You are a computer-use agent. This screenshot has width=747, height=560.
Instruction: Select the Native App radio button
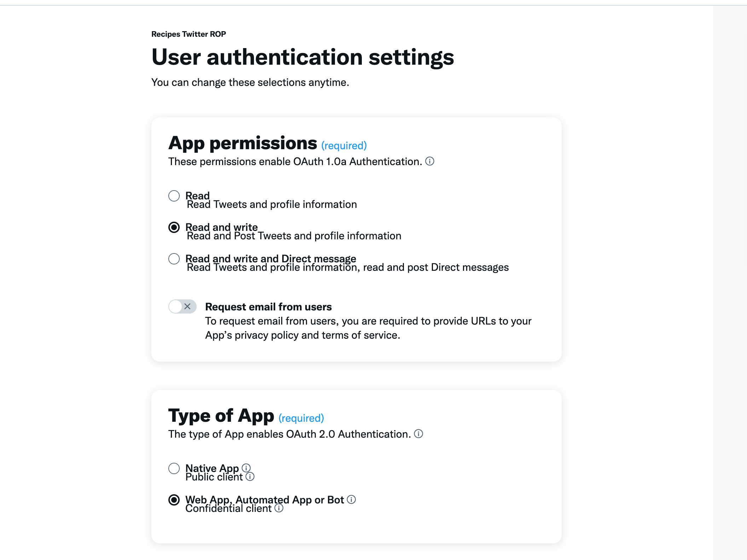pos(174,468)
